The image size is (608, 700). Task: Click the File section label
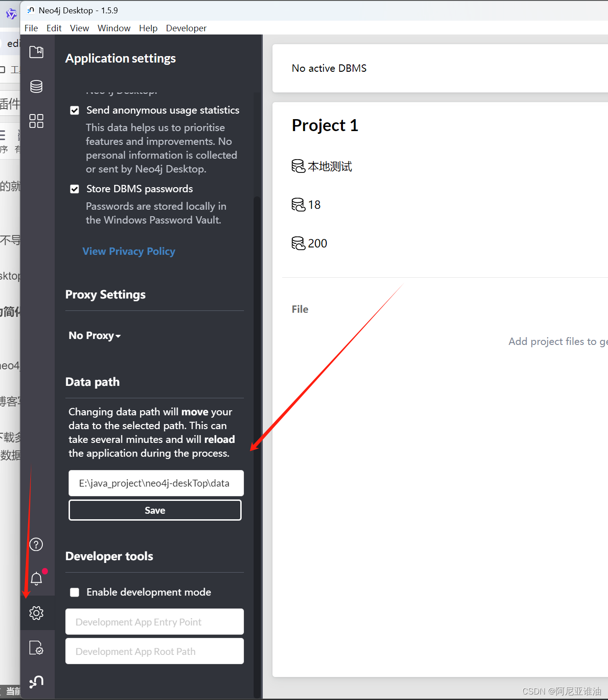[300, 309]
